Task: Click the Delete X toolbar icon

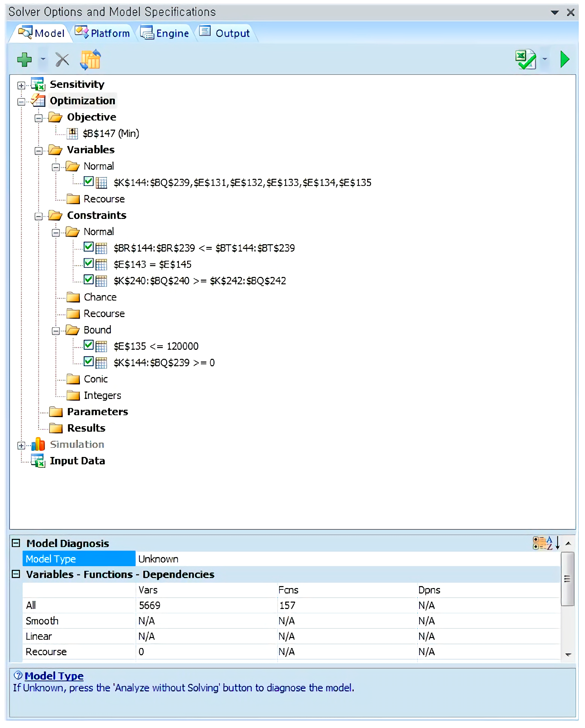Action: (62, 60)
